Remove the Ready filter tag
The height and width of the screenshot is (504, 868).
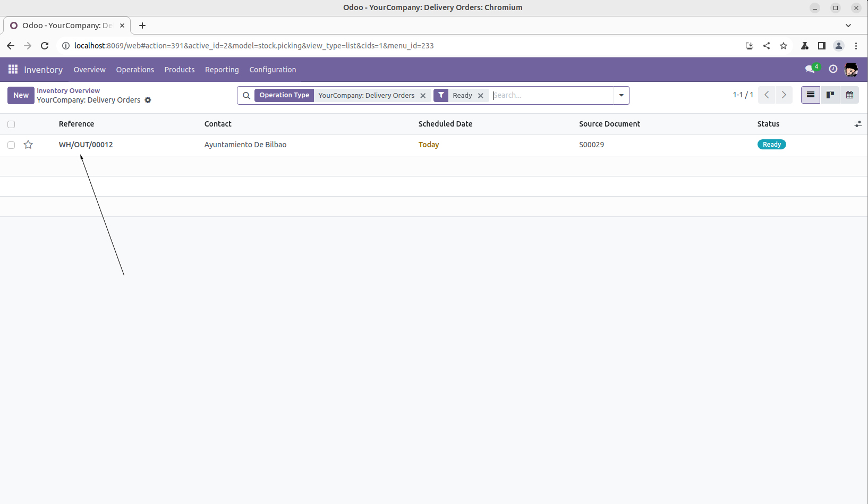pyautogui.click(x=481, y=96)
